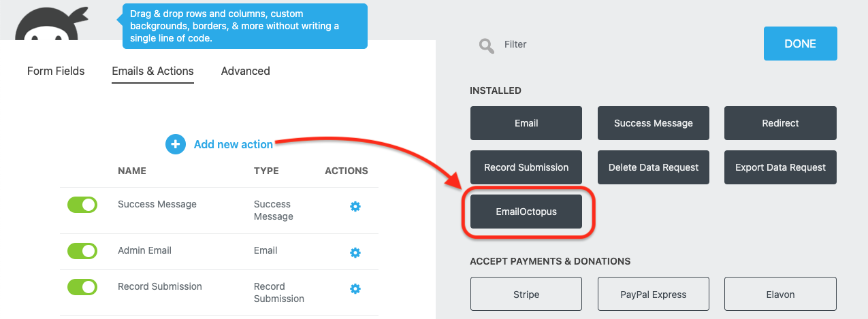This screenshot has height=319, width=868.
Task: Switch to the Form Fields tab
Action: click(x=56, y=71)
